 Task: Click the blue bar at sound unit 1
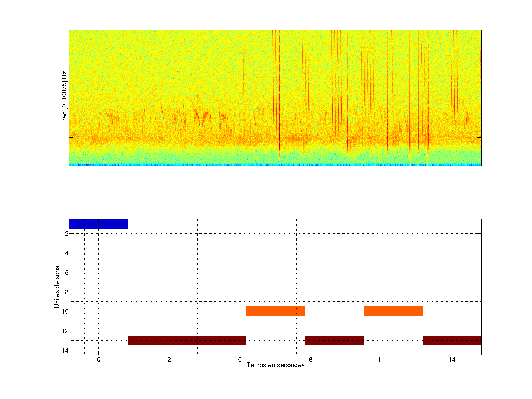(98, 224)
